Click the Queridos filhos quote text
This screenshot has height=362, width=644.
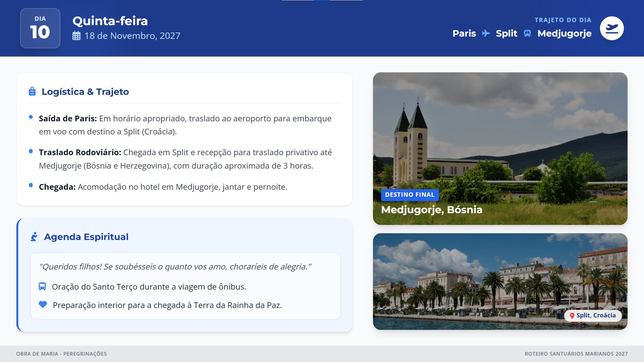[175, 267]
